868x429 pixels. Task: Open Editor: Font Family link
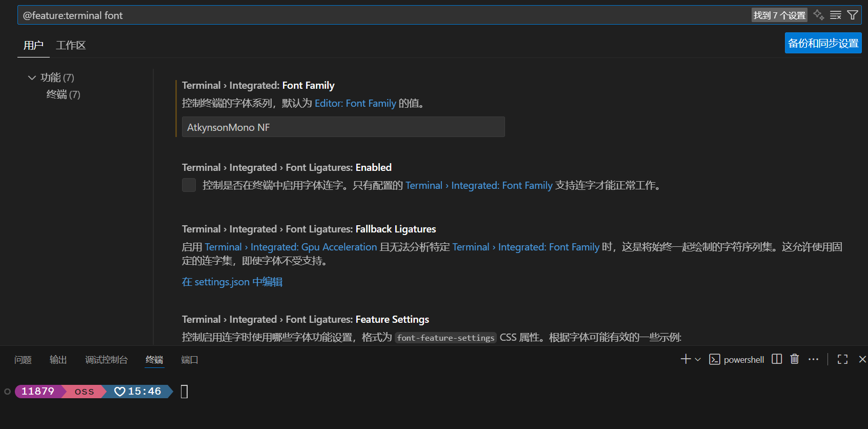[x=355, y=103]
